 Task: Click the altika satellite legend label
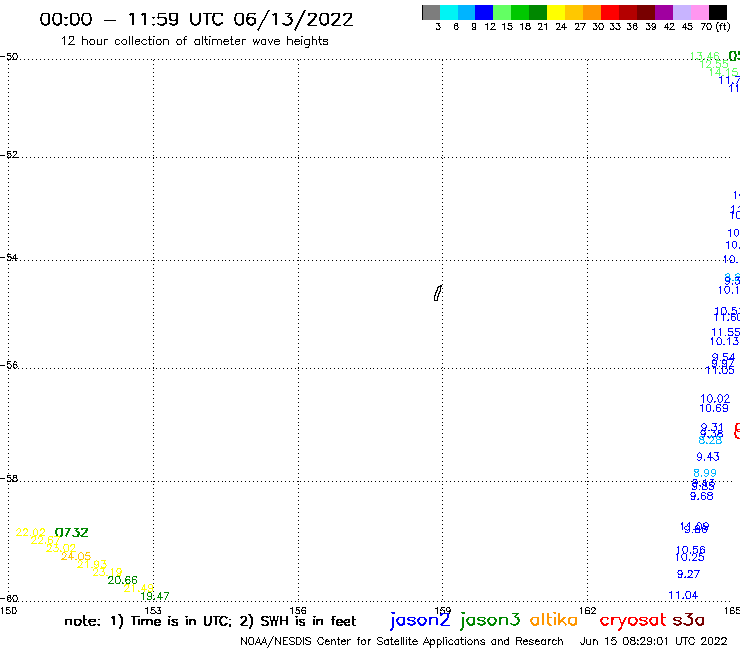[554, 620]
